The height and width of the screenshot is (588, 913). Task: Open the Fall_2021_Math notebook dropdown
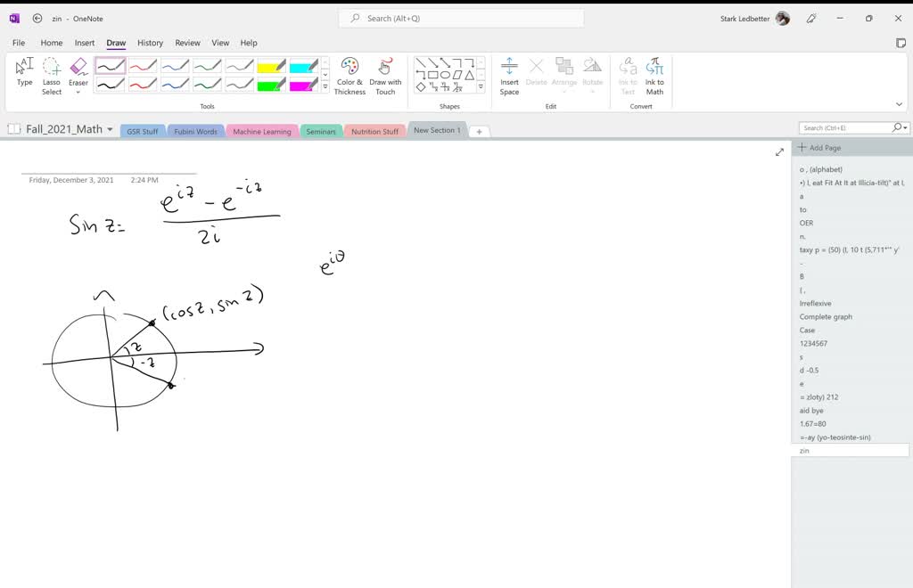tap(109, 128)
